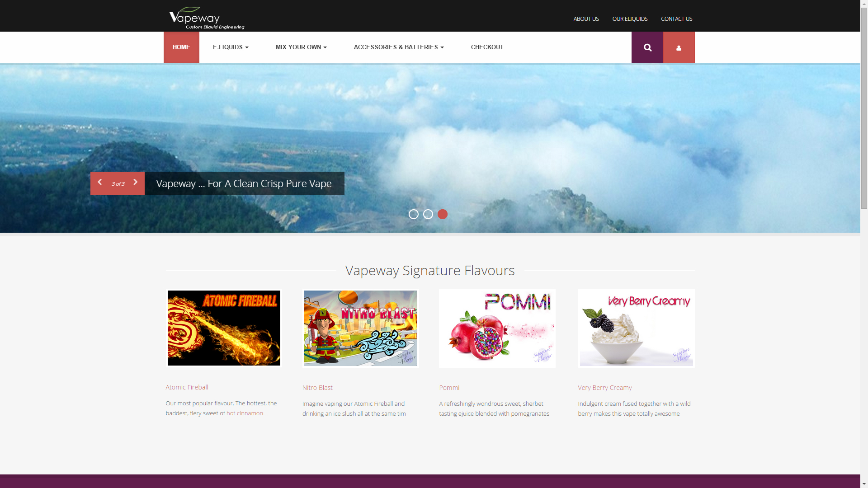Image resolution: width=868 pixels, height=488 pixels.
Task: Open Our Eliquids link
Action: click(630, 19)
